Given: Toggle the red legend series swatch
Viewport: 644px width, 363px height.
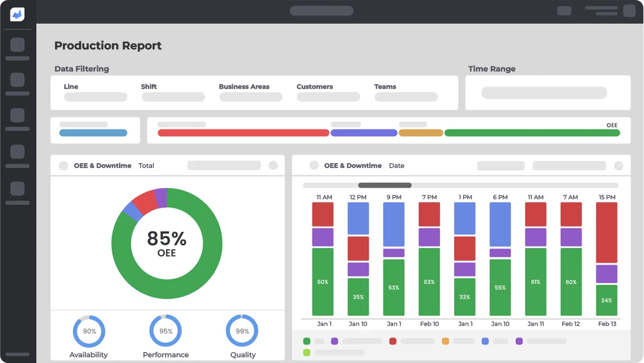Looking at the screenshot, I should click(393, 342).
